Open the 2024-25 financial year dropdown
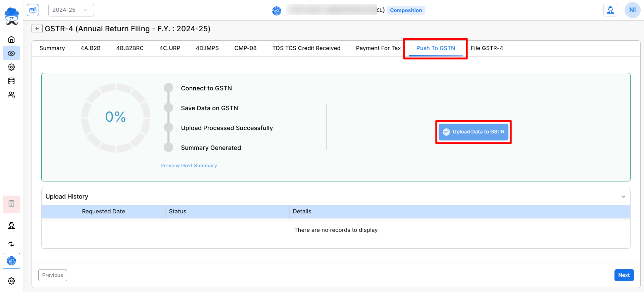The image size is (644, 292). coord(71,10)
